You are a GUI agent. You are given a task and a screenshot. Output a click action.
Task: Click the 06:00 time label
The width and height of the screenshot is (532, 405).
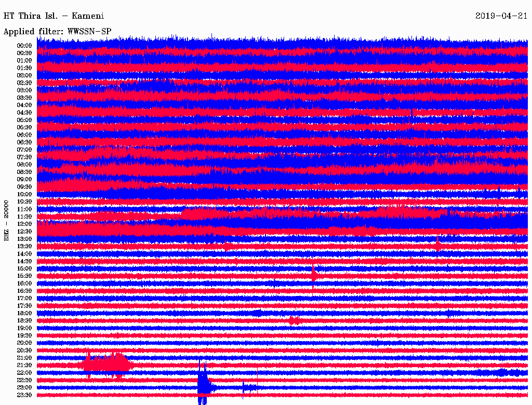24,135
